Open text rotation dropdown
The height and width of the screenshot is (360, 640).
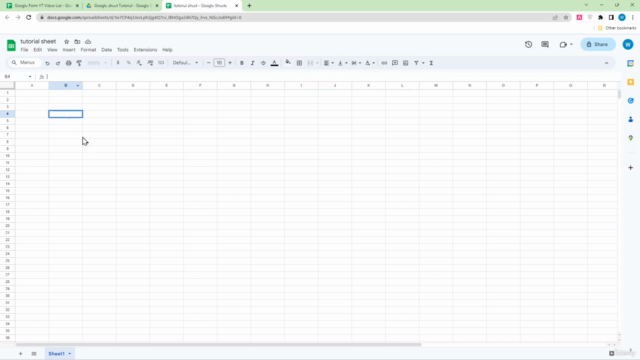click(370, 63)
